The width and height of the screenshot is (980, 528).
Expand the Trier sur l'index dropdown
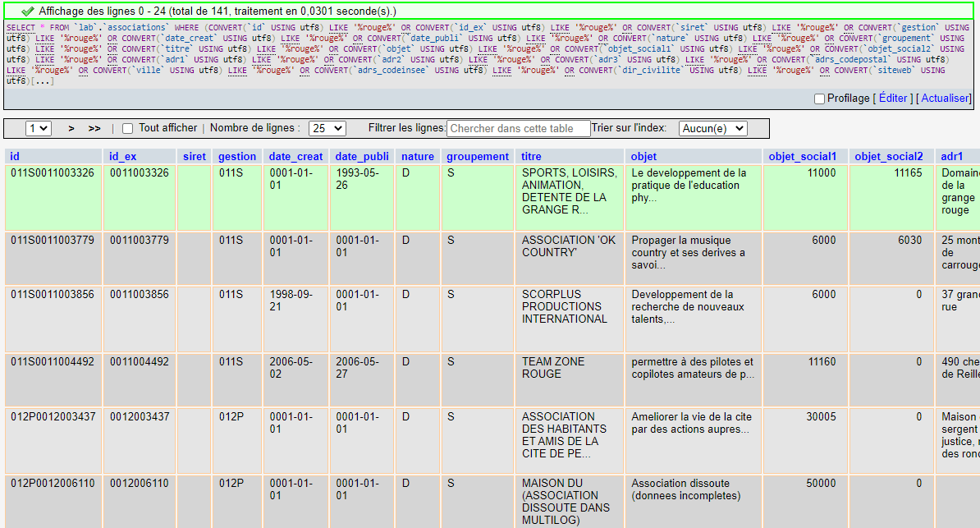713,128
